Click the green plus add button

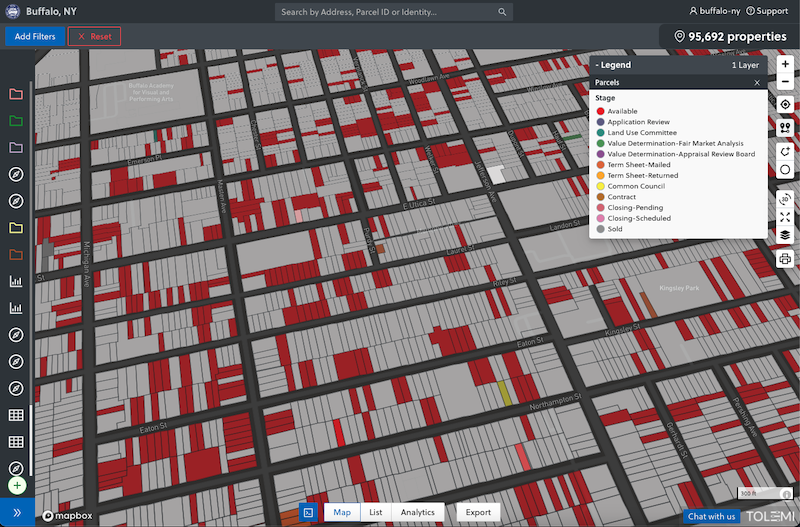tap(16, 485)
